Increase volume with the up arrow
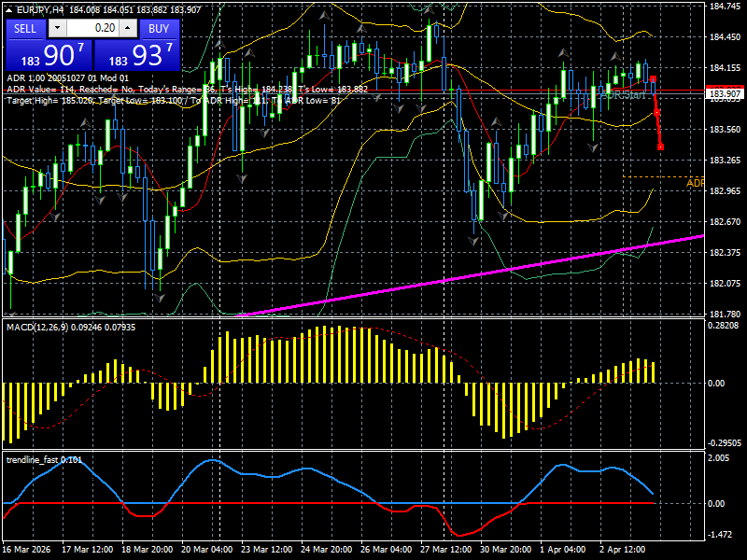This screenshot has width=747, height=560. click(128, 28)
